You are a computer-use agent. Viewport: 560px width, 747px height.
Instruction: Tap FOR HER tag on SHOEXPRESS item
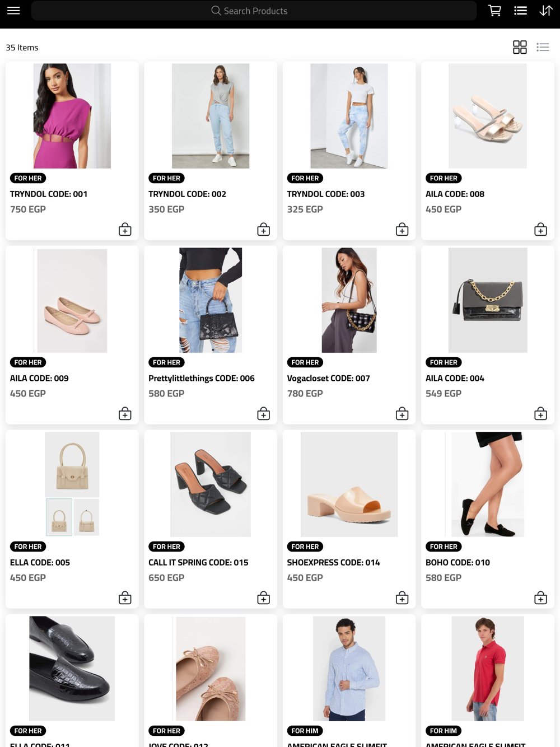(305, 547)
